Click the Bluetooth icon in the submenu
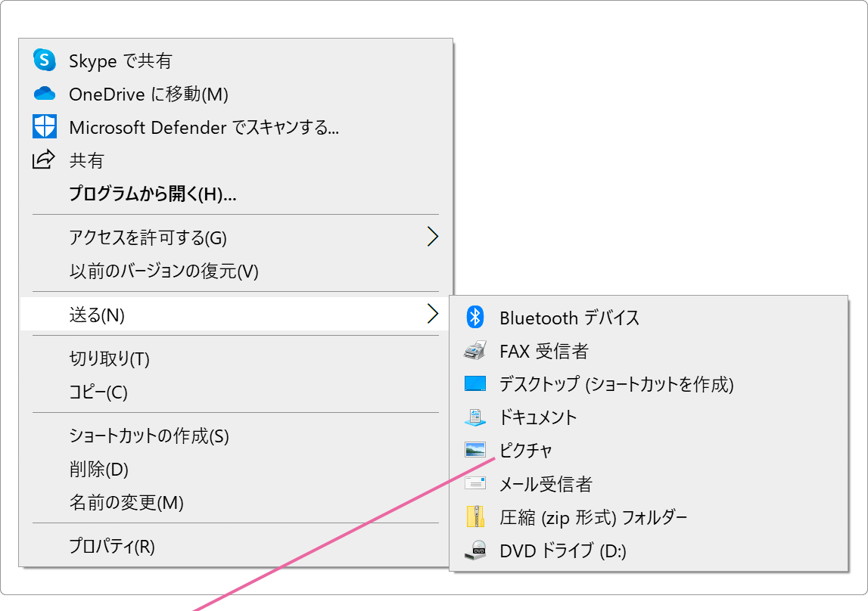 click(x=475, y=318)
